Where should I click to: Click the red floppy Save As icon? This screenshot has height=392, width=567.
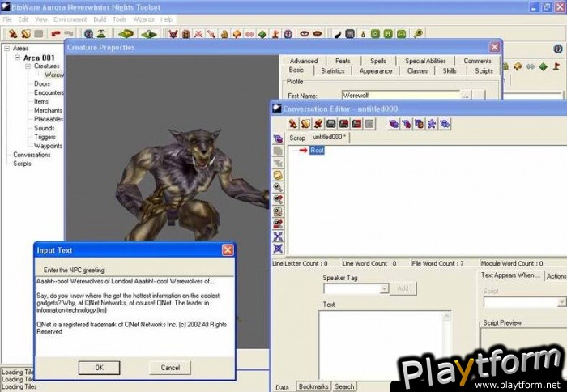pos(344,124)
